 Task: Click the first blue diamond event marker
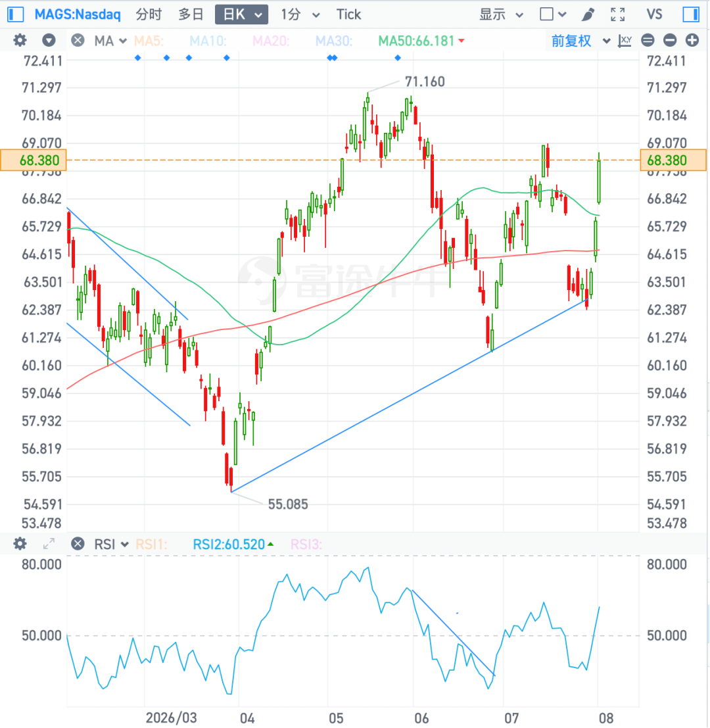137,58
